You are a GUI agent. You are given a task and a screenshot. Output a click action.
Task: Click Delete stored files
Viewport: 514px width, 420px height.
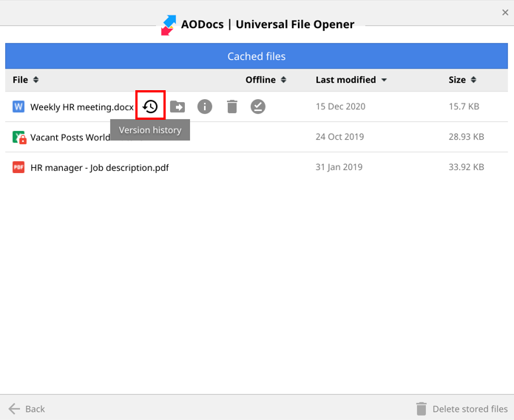coord(462,409)
